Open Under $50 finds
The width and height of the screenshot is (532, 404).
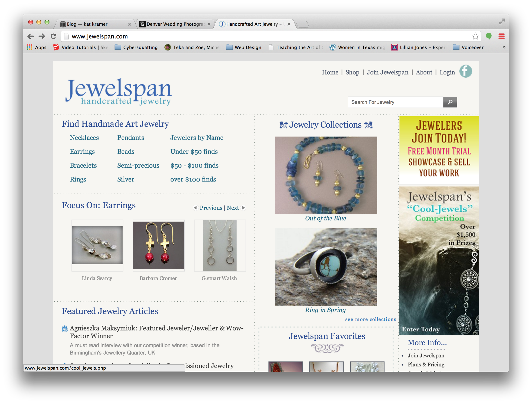click(194, 151)
